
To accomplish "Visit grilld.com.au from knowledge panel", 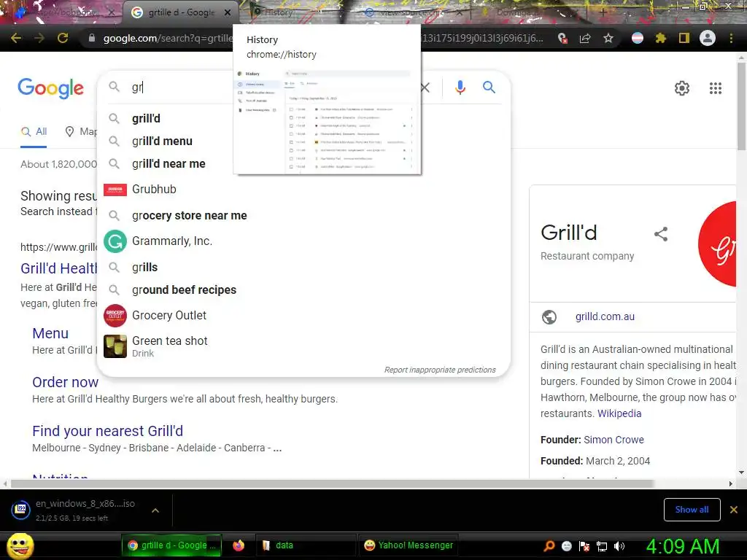I will tap(605, 316).
